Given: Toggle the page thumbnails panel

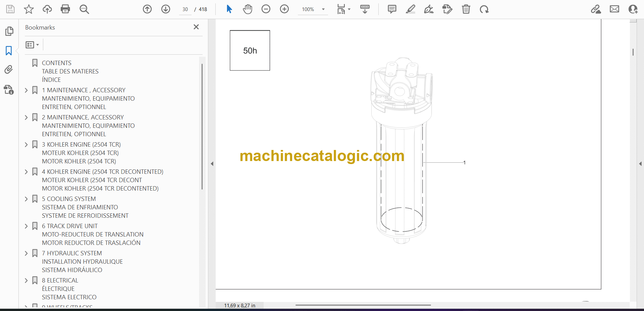Looking at the screenshot, I should point(9,31).
